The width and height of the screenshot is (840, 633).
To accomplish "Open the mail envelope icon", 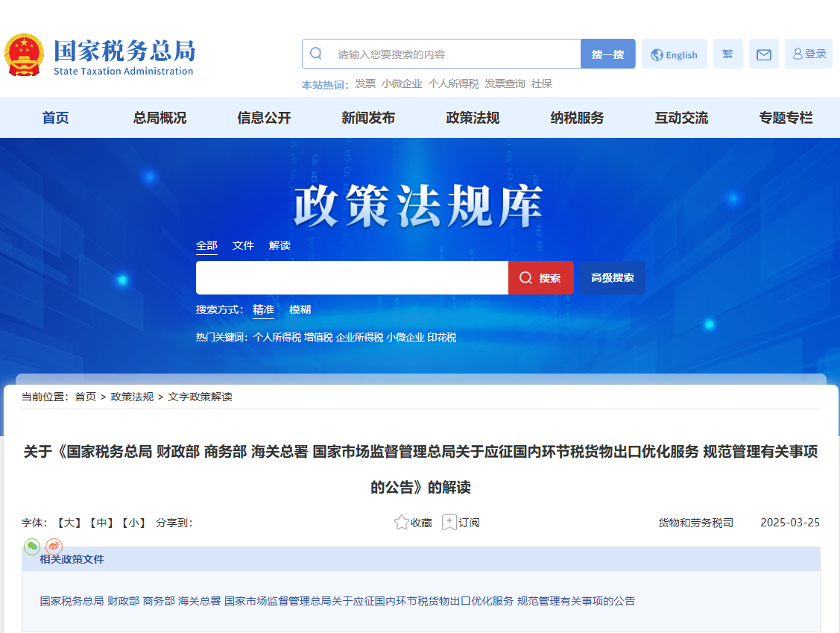I will [x=763, y=54].
